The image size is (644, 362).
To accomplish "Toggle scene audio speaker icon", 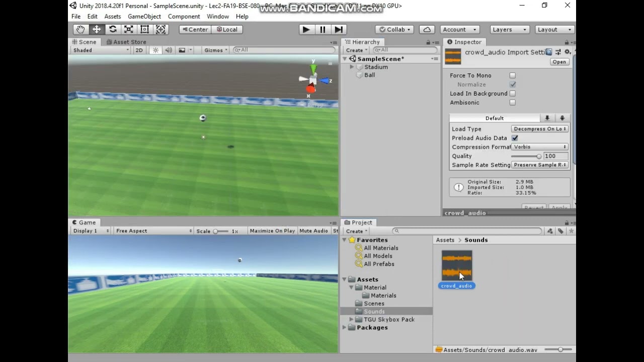I will click(x=169, y=50).
